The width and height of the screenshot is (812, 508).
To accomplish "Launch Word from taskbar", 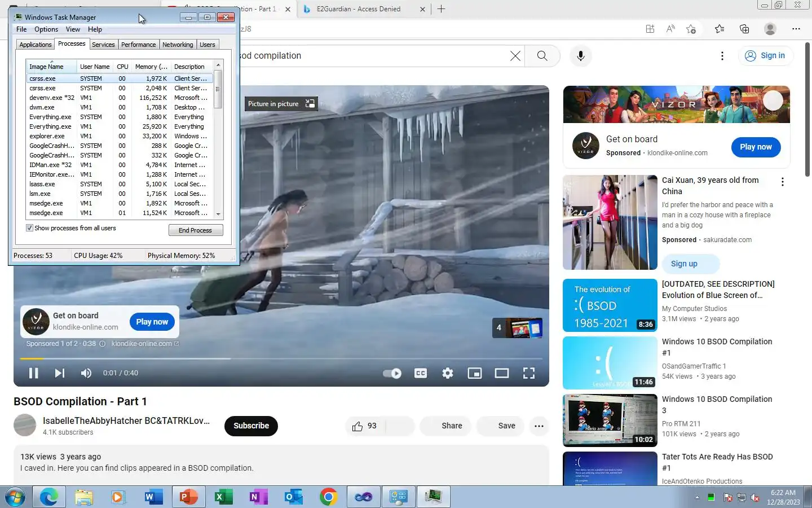I will [153, 497].
